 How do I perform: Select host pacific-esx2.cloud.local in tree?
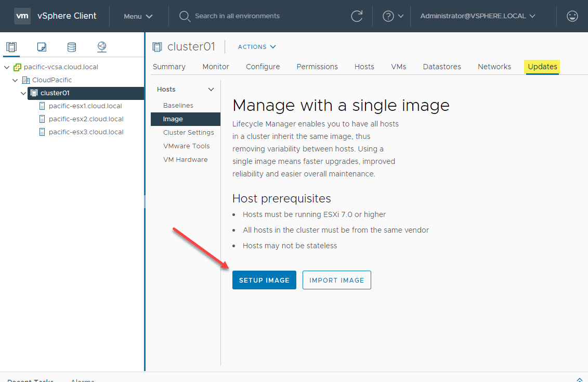(86, 119)
